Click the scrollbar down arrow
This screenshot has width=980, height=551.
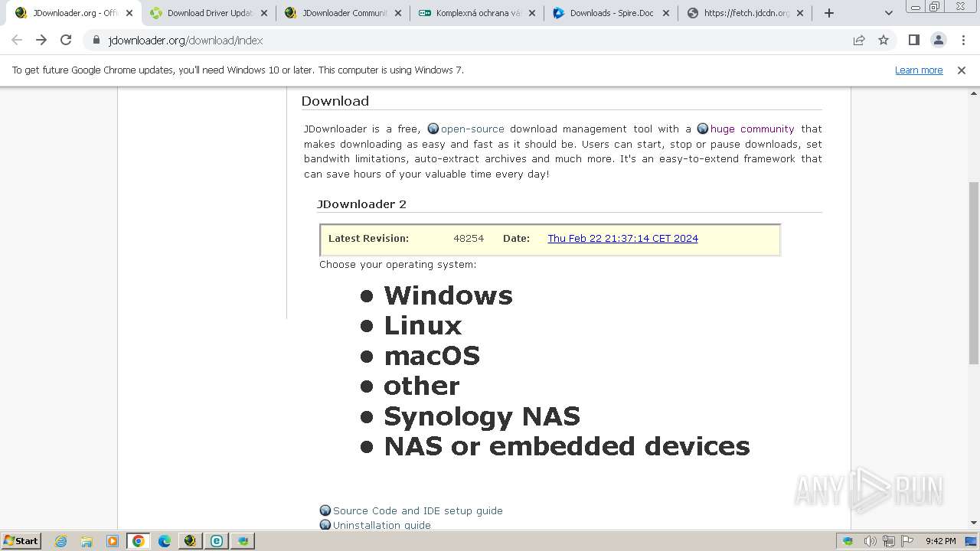click(974, 523)
